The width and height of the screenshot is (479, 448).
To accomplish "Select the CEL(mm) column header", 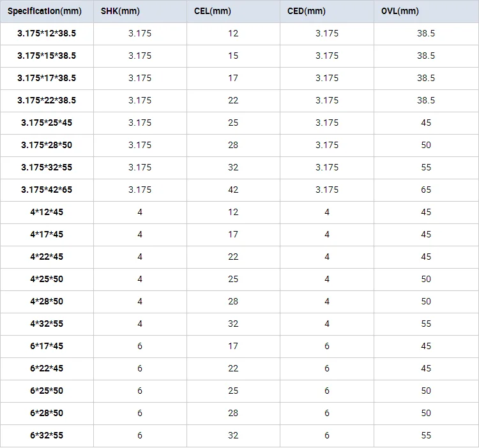I will pyautogui.click(x=213, y=11).
